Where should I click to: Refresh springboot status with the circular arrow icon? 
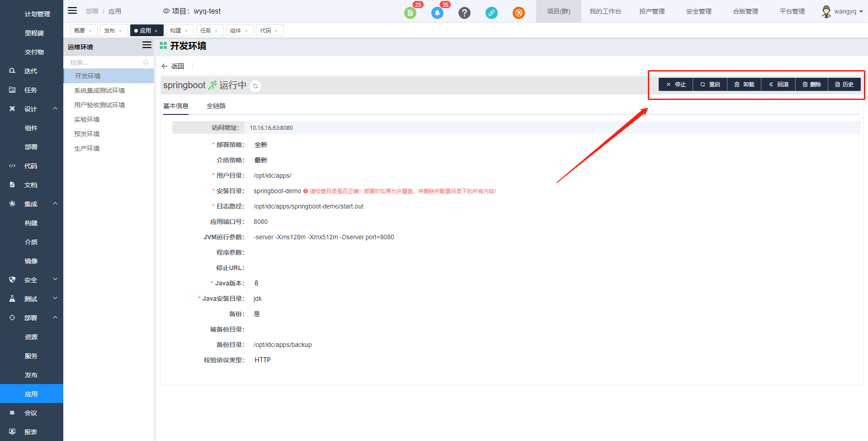[x=255, y=86]
